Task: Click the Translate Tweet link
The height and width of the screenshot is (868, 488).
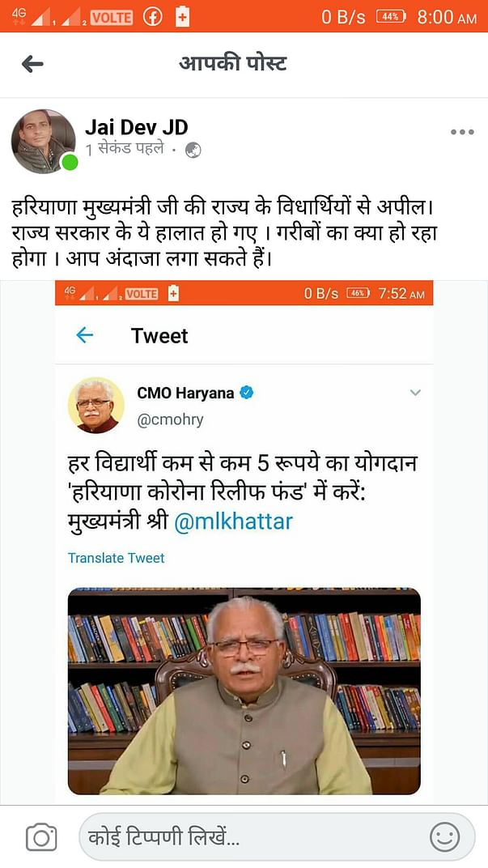Action: (117, 558)
